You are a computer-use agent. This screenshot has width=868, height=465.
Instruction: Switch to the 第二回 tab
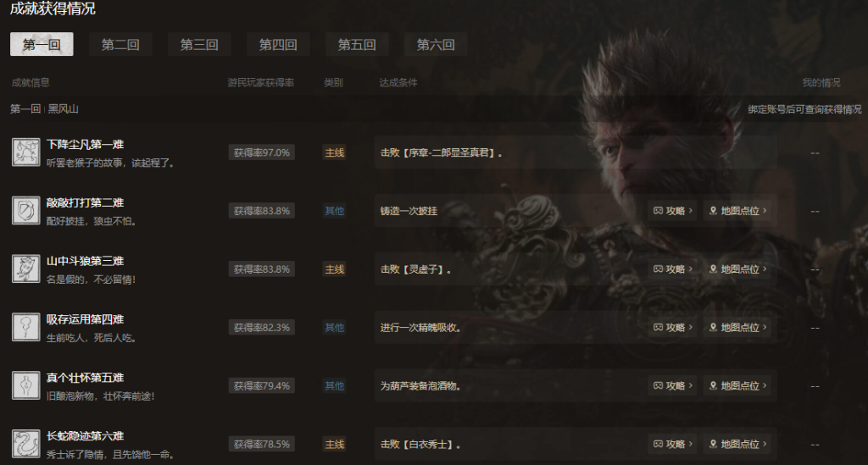coord(120,44)
